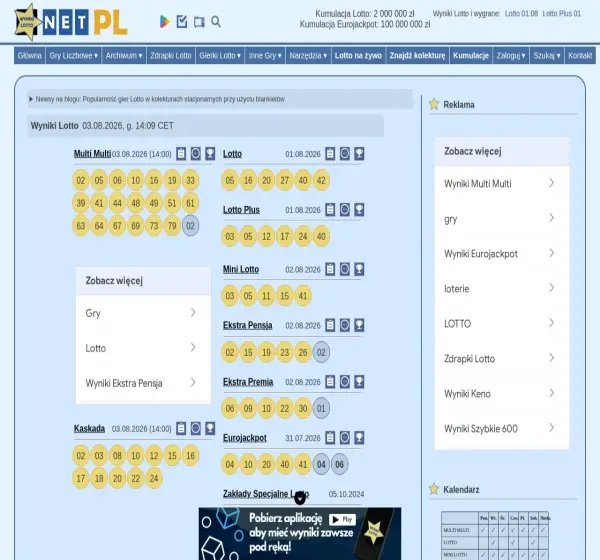Image resolution: width=600 pixels, height=560 pixels.
Task: Open Wyniki Keno in right sidebar list
Action: point(502,393)
